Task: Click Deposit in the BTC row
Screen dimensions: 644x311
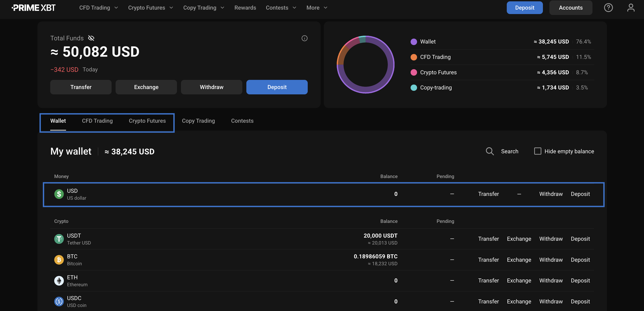Action: pyautogui.click(x=580, y=260)
